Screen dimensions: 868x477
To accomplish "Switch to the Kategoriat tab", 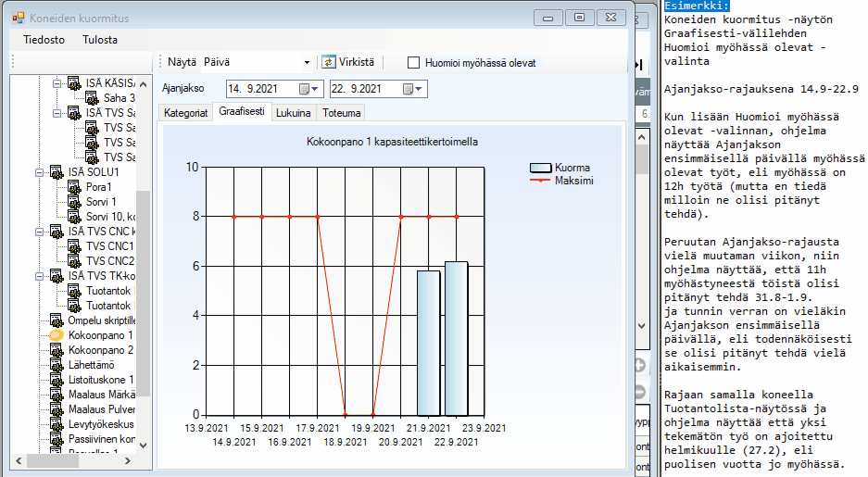I will pyautogui.click(x=185, y=113).
